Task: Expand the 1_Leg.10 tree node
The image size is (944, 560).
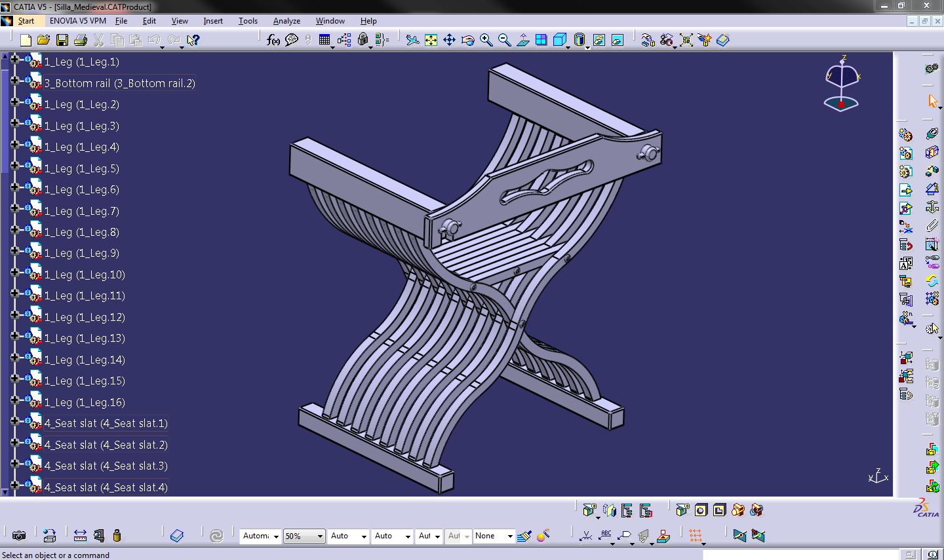Action: click(x=14, y=271)
